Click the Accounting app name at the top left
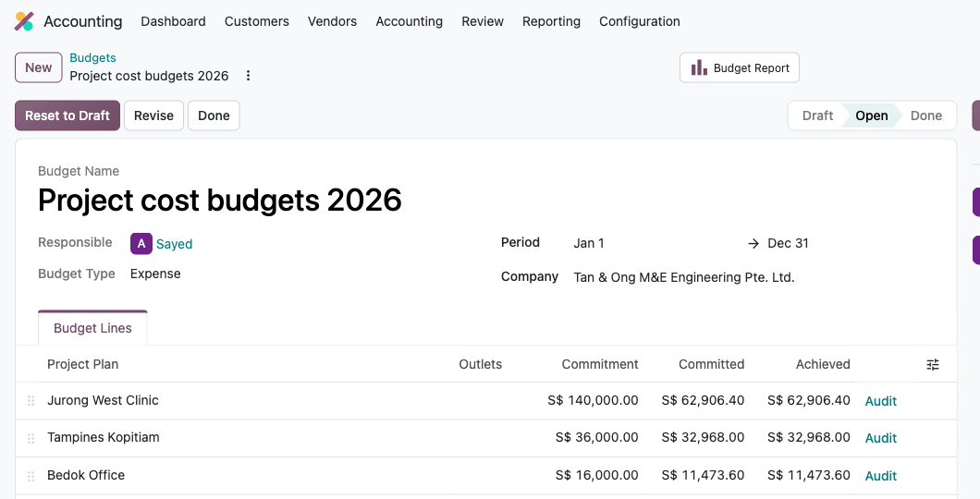This screenshot has width=980, height=499. (83, 21)
